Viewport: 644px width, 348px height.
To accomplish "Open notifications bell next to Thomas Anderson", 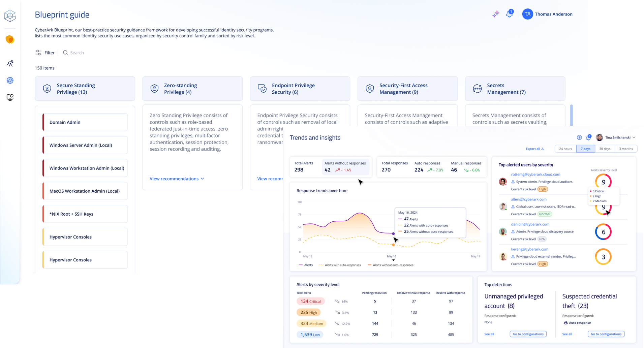I will click(x=510, y=14).
